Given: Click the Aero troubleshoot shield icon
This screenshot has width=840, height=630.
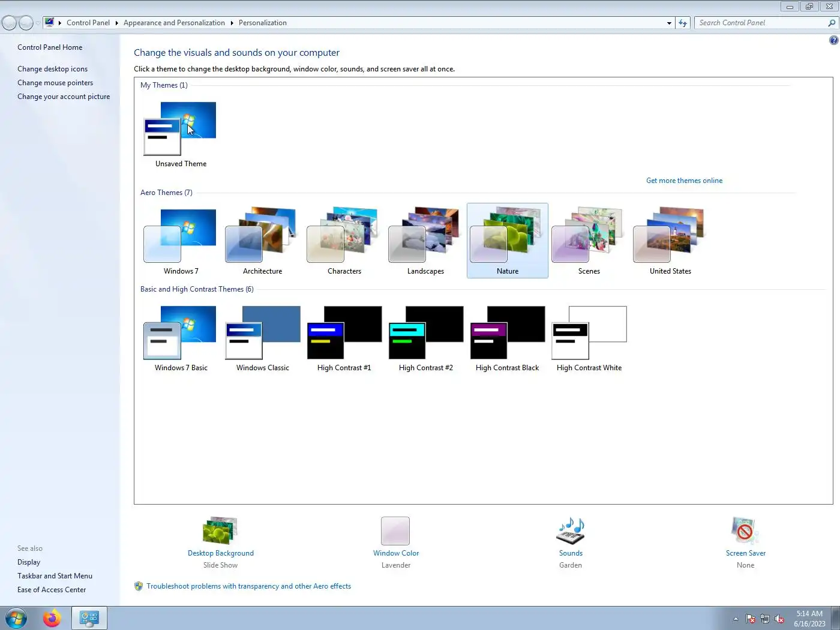Looking at the screenshot, I should (139, 586).
